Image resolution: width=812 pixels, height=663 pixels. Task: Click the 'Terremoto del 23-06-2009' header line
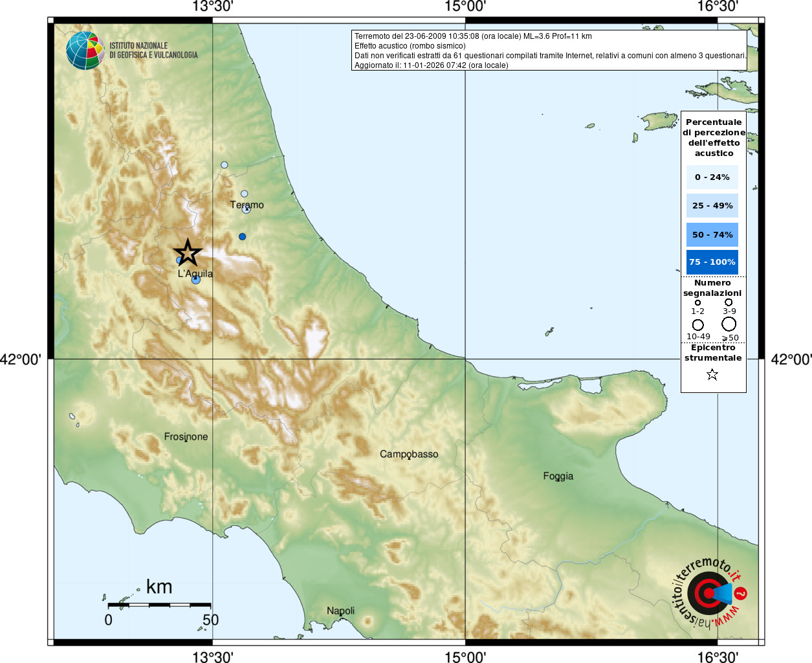473,36
